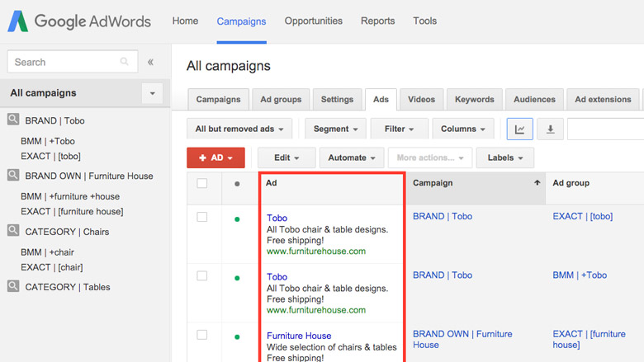Screen dimensions: 644x362
Task: Open the red + AD dropdown button
Action: [x=215, y=157]
